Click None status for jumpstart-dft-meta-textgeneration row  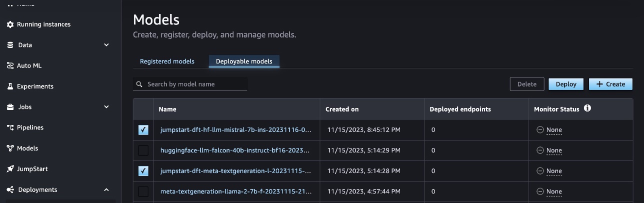pos(554,170)
